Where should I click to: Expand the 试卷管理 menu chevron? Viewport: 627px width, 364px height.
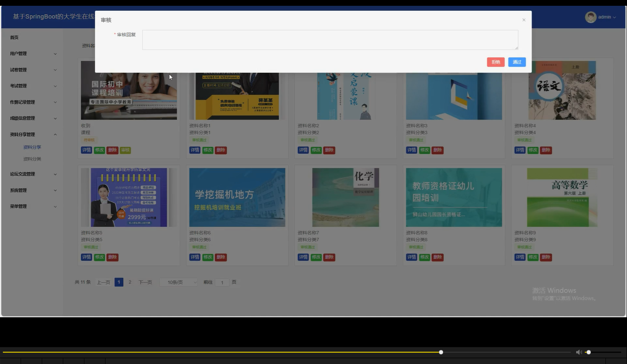55,70
